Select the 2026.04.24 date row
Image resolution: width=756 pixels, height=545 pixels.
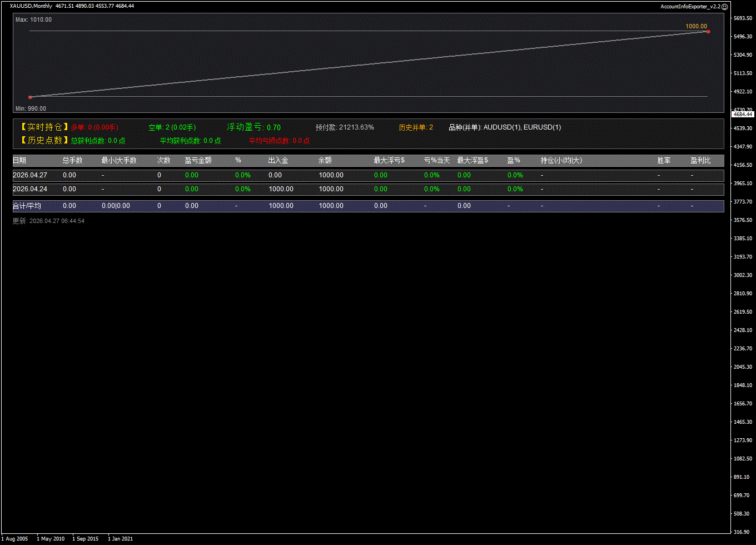[x=29, y=189]
